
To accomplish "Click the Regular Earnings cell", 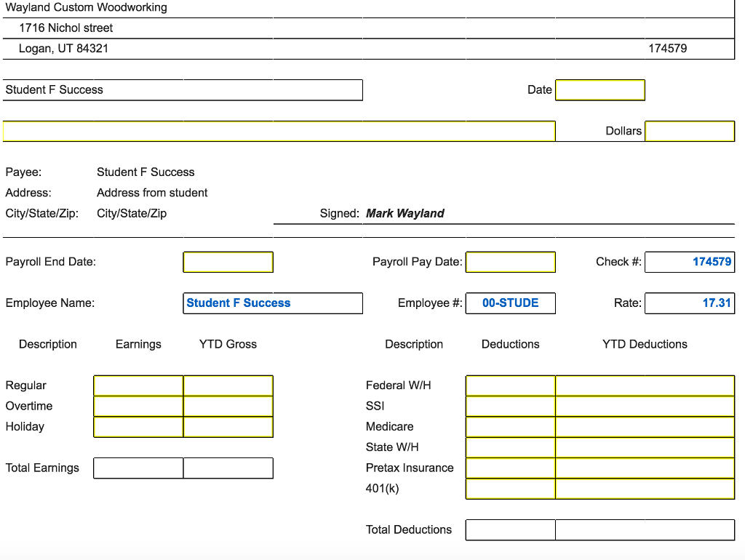I will click(x=138, y=386).
